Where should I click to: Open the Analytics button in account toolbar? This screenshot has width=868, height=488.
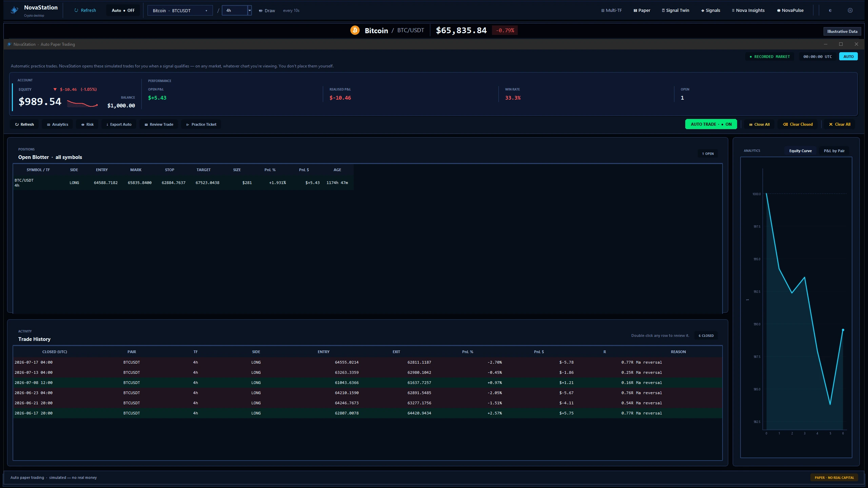(57, 124)
